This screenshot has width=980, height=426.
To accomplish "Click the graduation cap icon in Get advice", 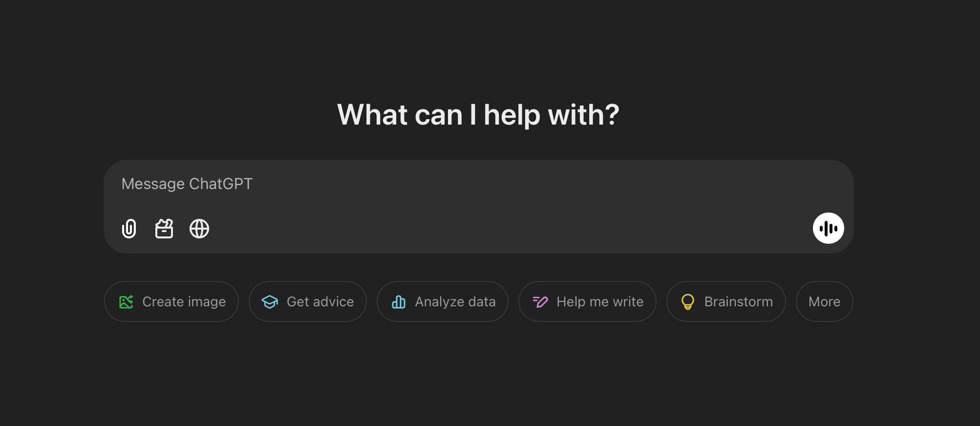I will pos(270,302).
